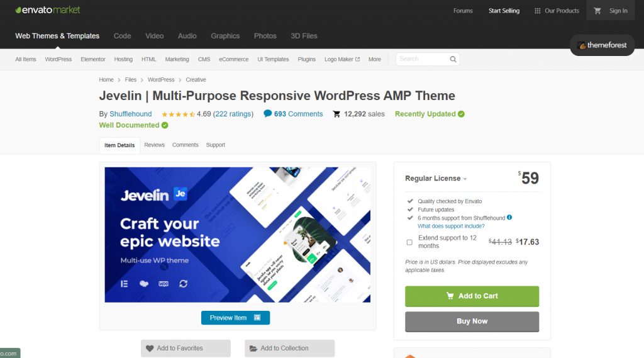This screenshot has width=644, height=358.
Task: Click the support info icon next to Shufflehound
Action: pyautogui.click(x=509, y=218)
